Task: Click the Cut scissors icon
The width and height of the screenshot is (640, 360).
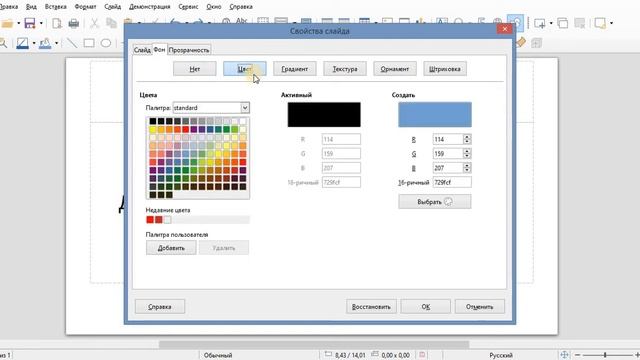Action: [94, 23]
